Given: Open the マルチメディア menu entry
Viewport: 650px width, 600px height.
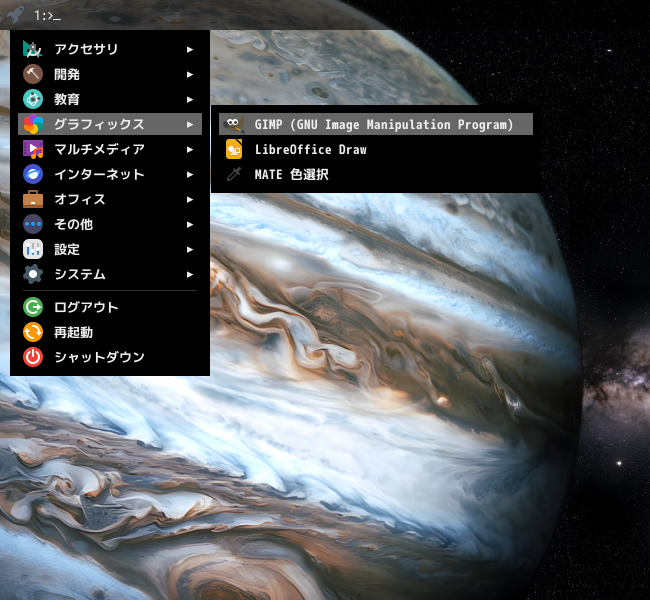Looking at the screenshot, I should (x=110, y=149).
